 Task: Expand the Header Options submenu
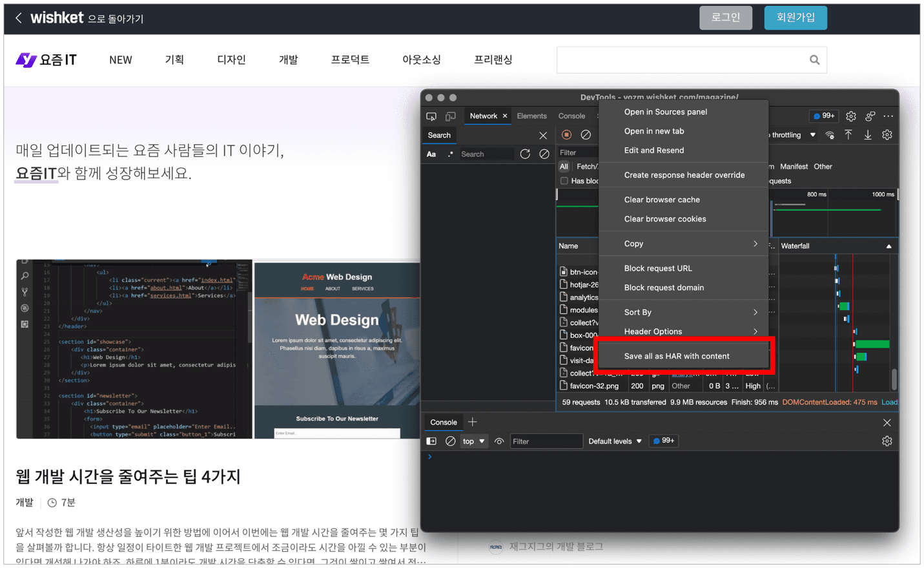click(x=684, y=331)
